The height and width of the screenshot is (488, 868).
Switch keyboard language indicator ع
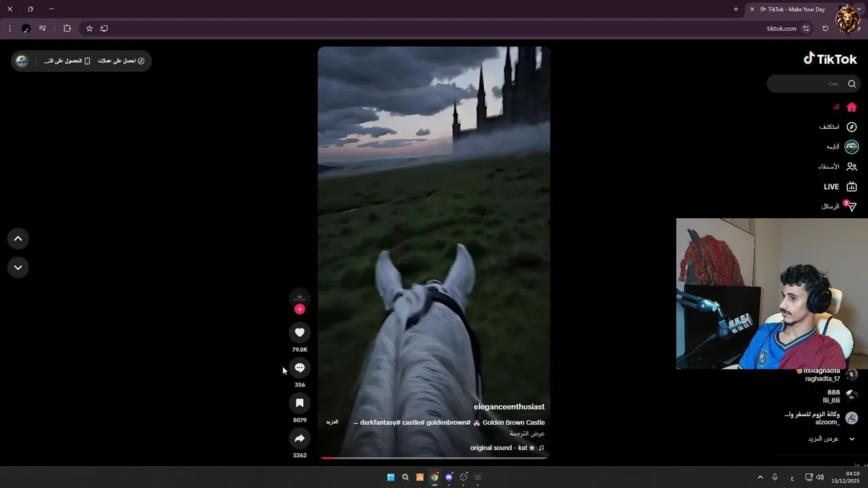pyautogui.click(x=792, y=478)
